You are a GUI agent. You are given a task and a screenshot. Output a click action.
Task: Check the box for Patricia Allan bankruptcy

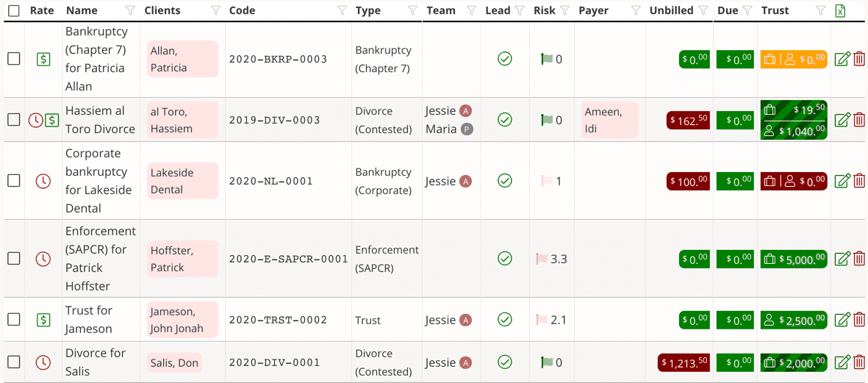pyautogui.click(x=14, y=59)
